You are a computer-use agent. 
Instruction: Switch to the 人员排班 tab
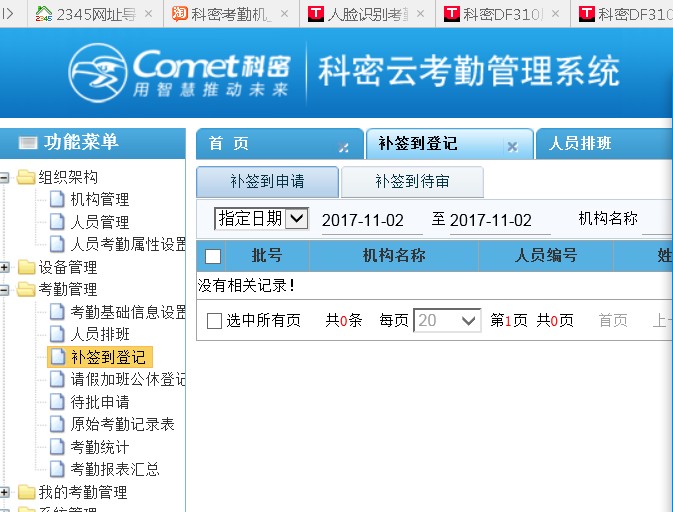tap(604, 144)
